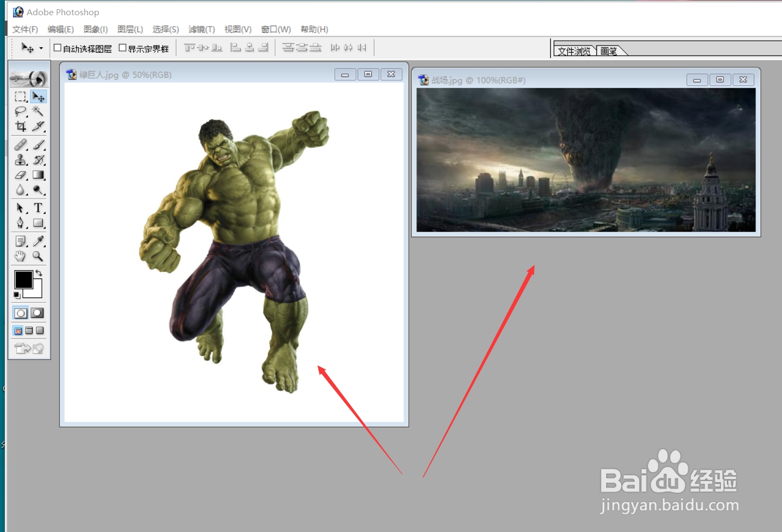The height and width of the screenshot is (532, 782).
Task: Pick the Dodge tool
Action: point(38,190)
